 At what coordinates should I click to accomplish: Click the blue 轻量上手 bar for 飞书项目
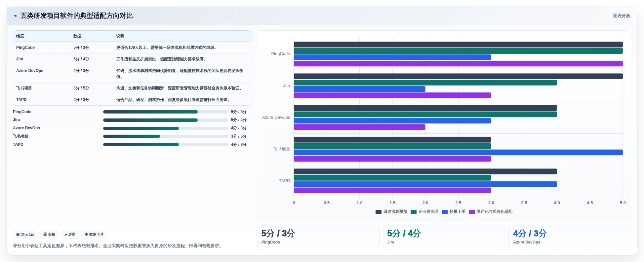tap(458, 152)
